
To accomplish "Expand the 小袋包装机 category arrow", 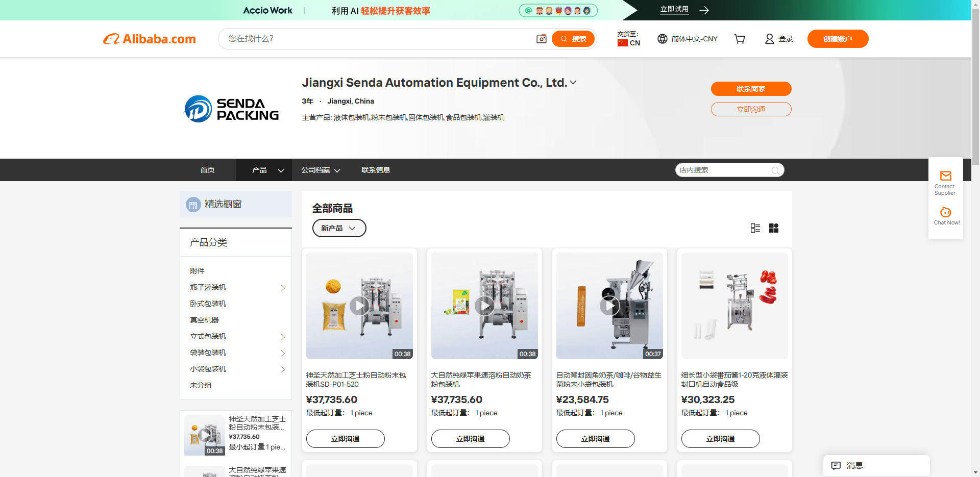I will pos(283,369).
